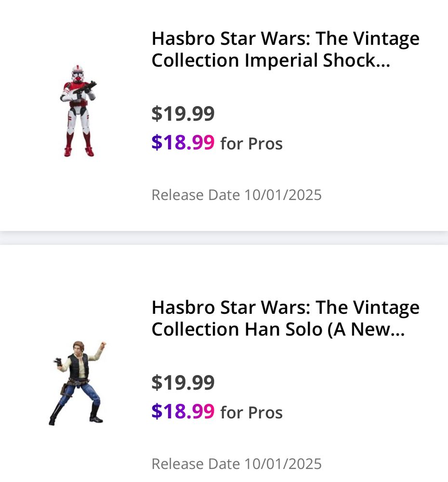Click the gray divider between the listings
This screenshot has height=482, width=448.
224,238
